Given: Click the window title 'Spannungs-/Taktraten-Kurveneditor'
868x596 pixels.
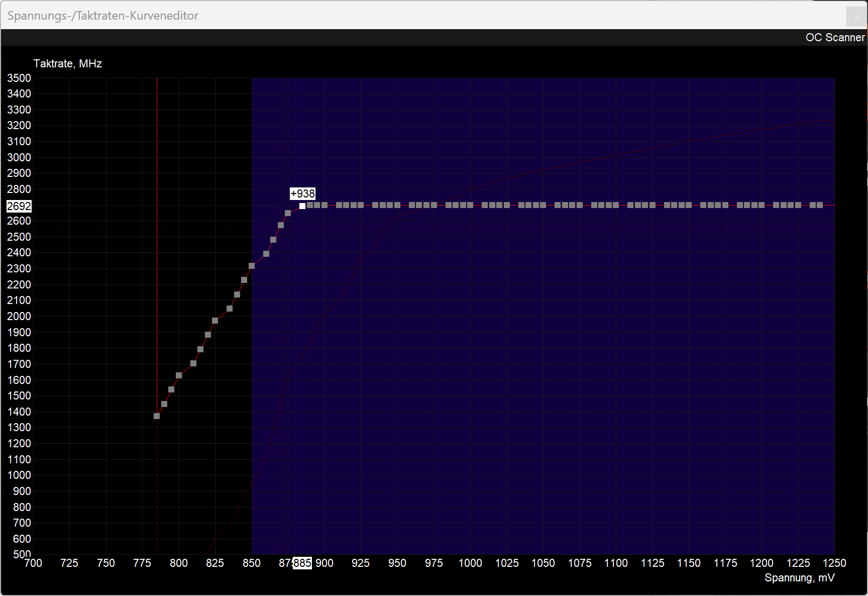Looking at the screenshot, I should point(103,16).
